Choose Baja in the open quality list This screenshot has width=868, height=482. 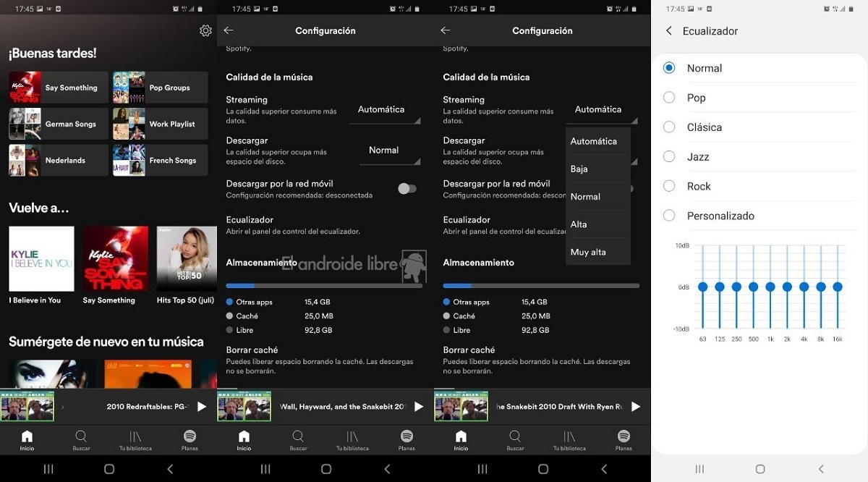coord(598,169)
